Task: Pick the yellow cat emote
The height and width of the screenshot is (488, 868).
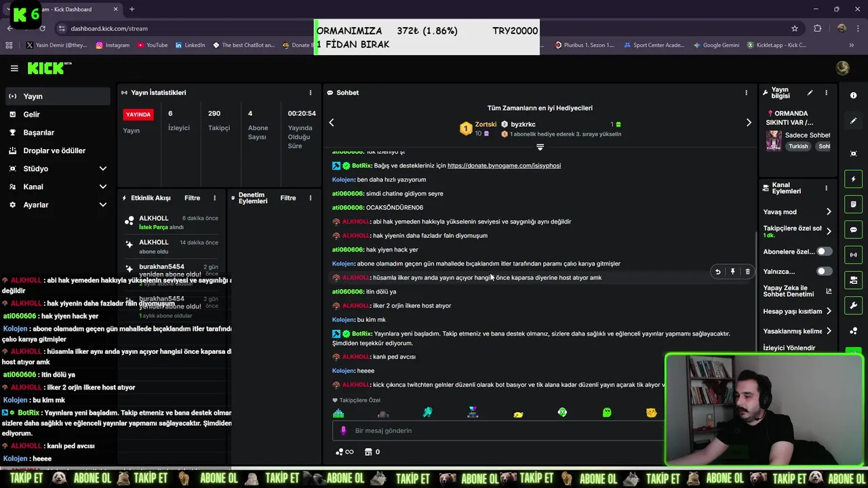Action: tap(652, 412)
